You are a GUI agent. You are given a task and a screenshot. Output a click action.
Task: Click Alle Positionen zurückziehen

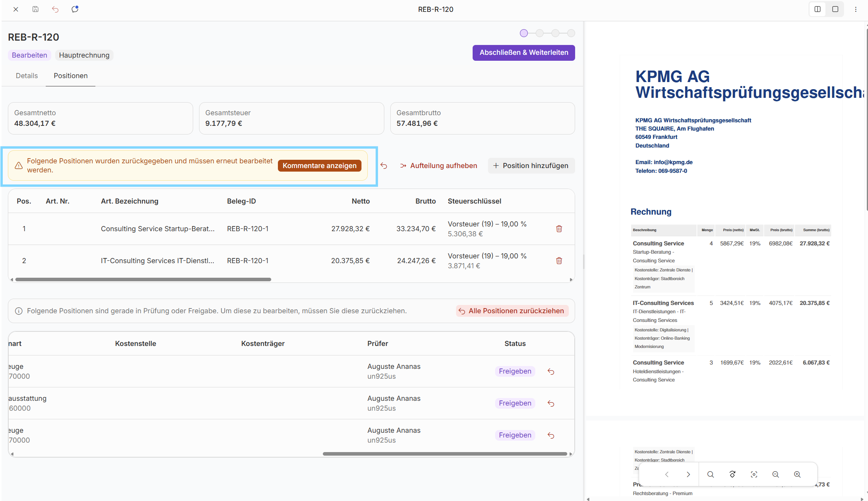coord(512,311)
